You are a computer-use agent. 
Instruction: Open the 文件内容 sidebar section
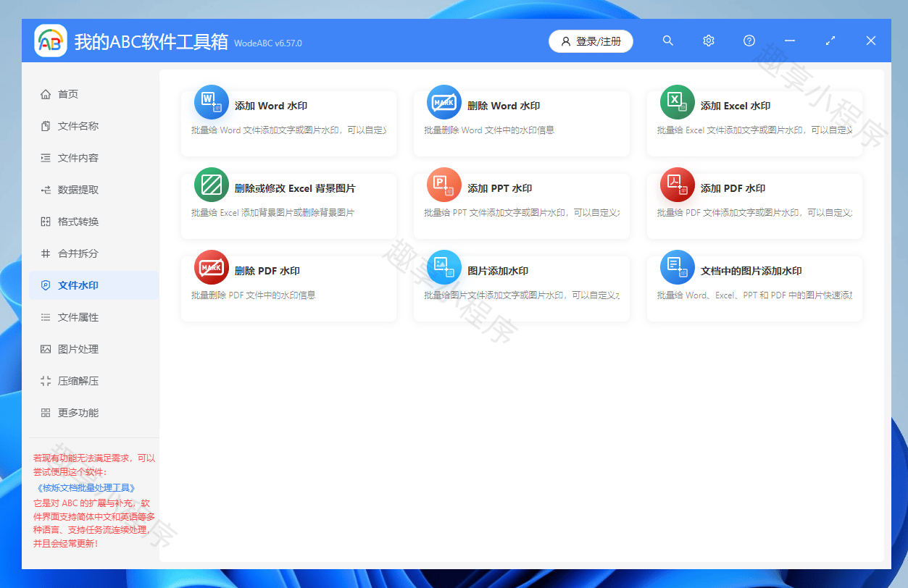coord(93,158)
